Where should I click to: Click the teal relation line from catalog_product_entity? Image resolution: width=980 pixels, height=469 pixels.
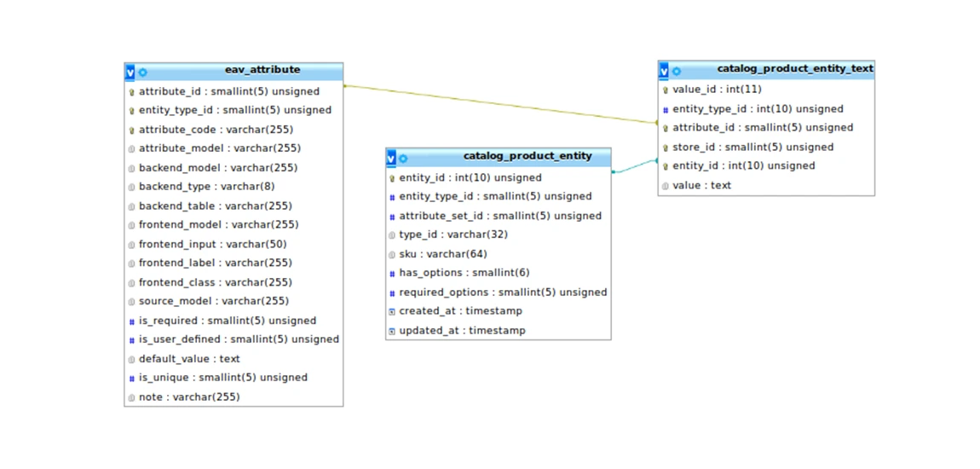coord(634,166)
